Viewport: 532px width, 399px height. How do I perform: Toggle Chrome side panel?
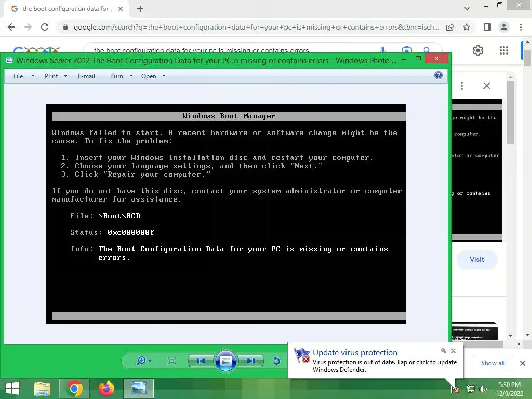coord(487,27)
